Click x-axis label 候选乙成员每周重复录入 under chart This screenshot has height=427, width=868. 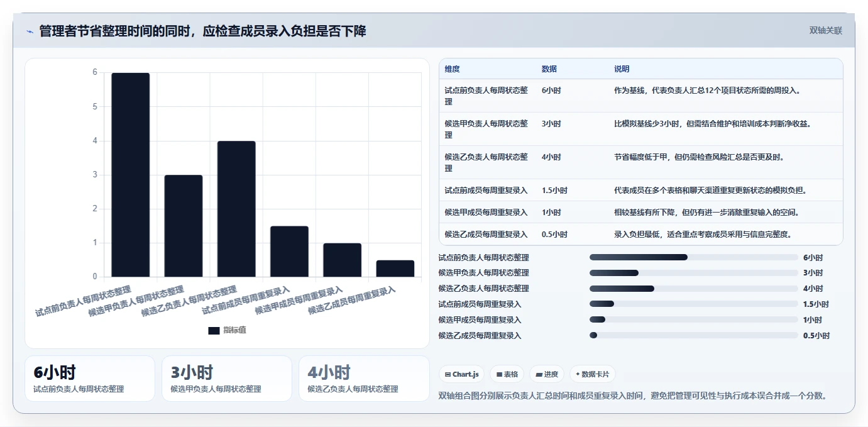pyautogui.click(x=351, y=301)
